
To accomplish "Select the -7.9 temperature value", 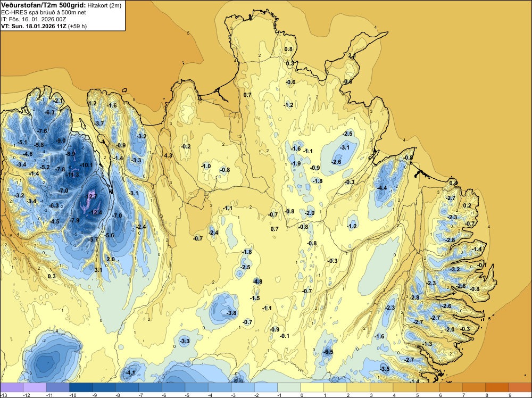I will pyautogui.click(x=74, y=220).
